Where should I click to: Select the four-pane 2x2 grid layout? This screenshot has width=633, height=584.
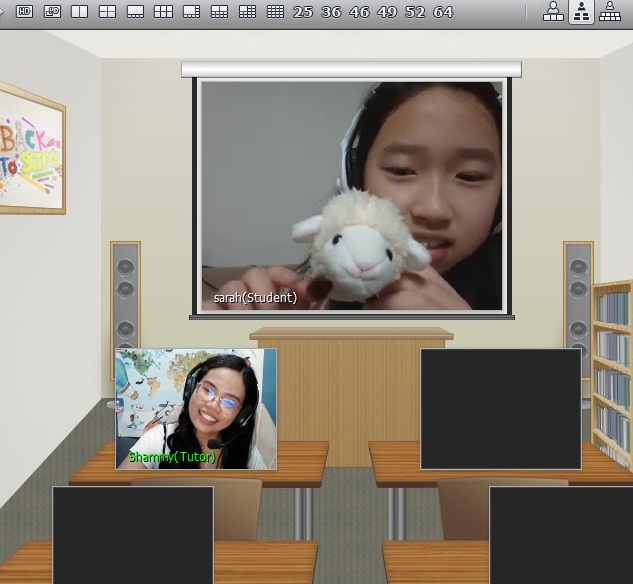[107, 12]
